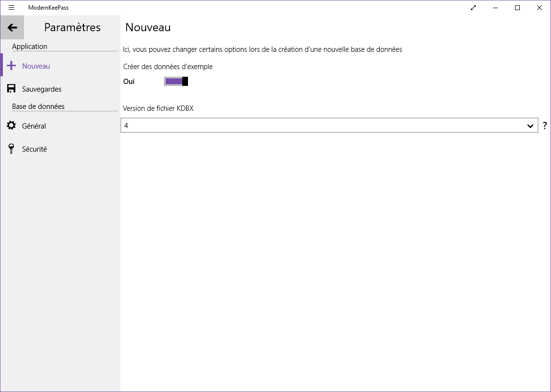Click the Oui label of the toggle
Image resolution: width=551 pixels, height=392 pixels.
(129, 82)
